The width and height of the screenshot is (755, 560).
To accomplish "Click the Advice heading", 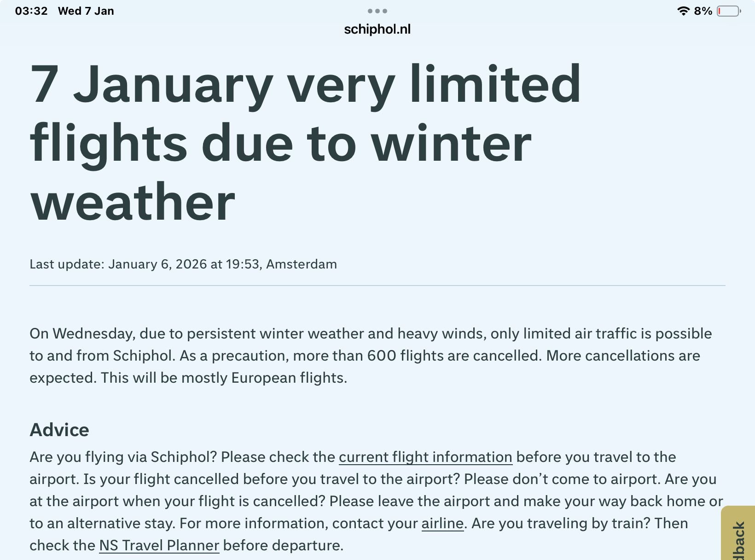I will coord(59,430).
